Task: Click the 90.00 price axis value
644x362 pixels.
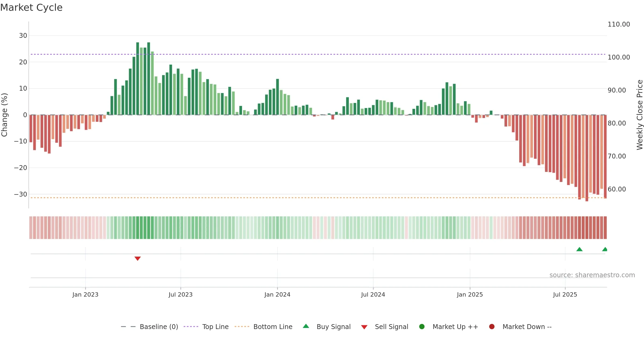Action: 617,90
